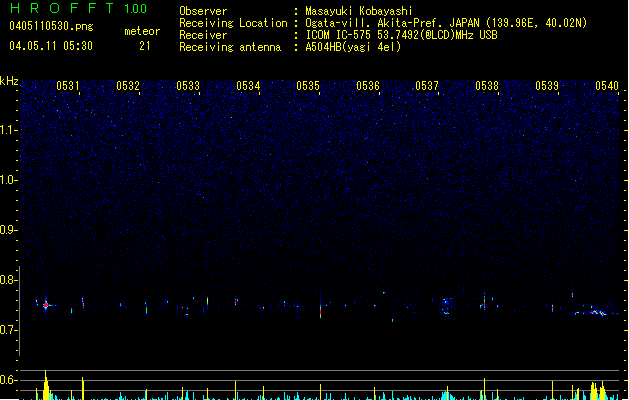Click the 0538 time marker
629x400 pixels.
[x=487, y=86]
